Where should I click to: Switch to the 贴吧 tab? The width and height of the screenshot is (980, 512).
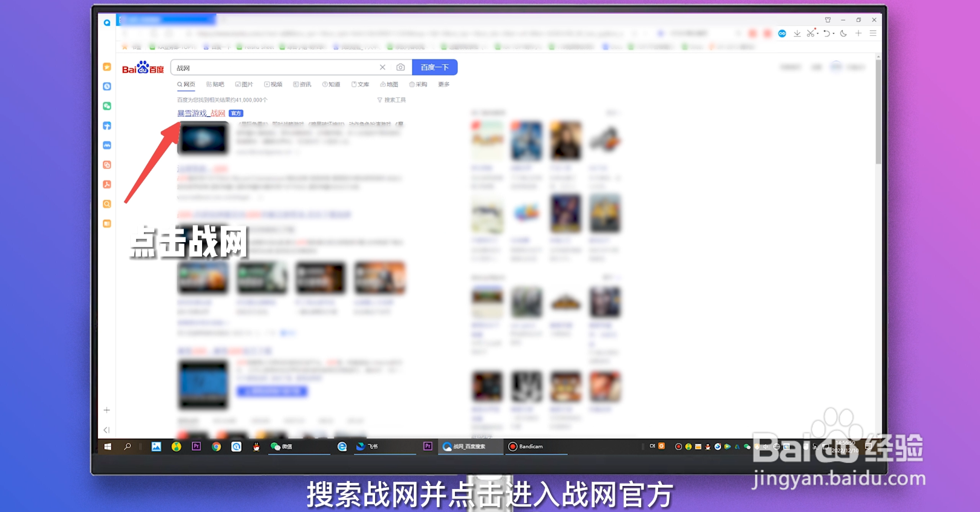tap(215, 85)
